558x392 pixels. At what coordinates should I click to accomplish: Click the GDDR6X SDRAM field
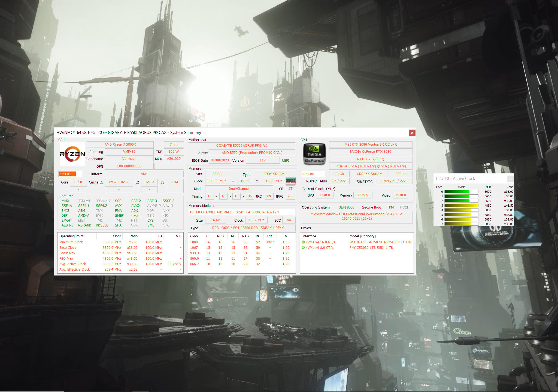click(x=369, y=174)
